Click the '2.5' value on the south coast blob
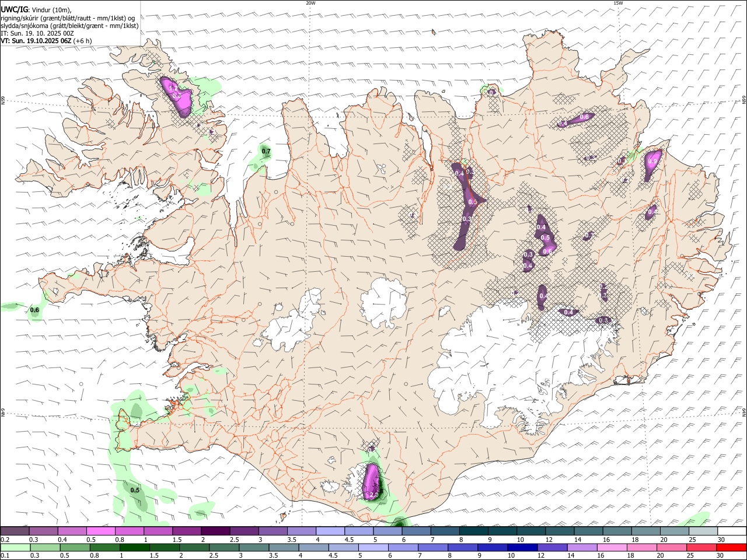747x560 pixels. pyautogui.click(x=373, y=495)
